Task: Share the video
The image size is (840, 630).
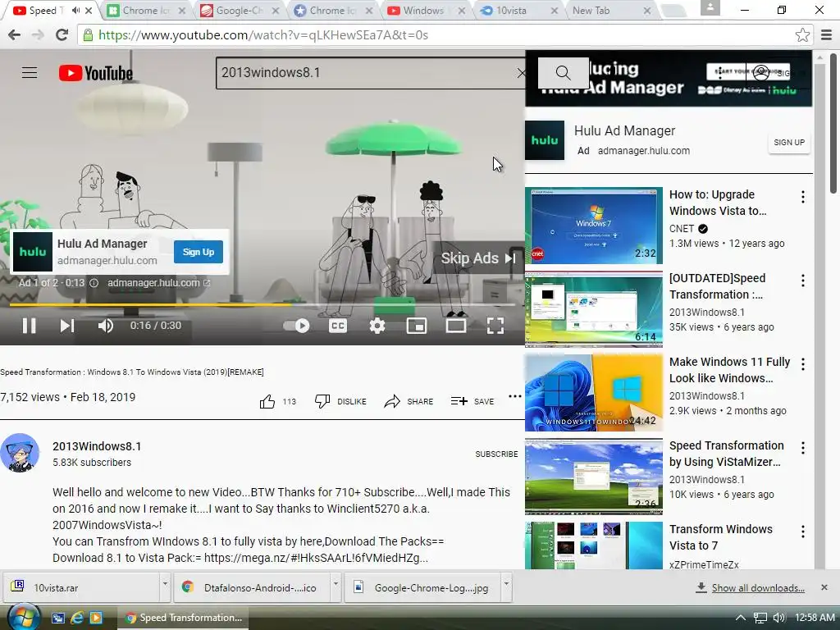Action: [409, 401]
